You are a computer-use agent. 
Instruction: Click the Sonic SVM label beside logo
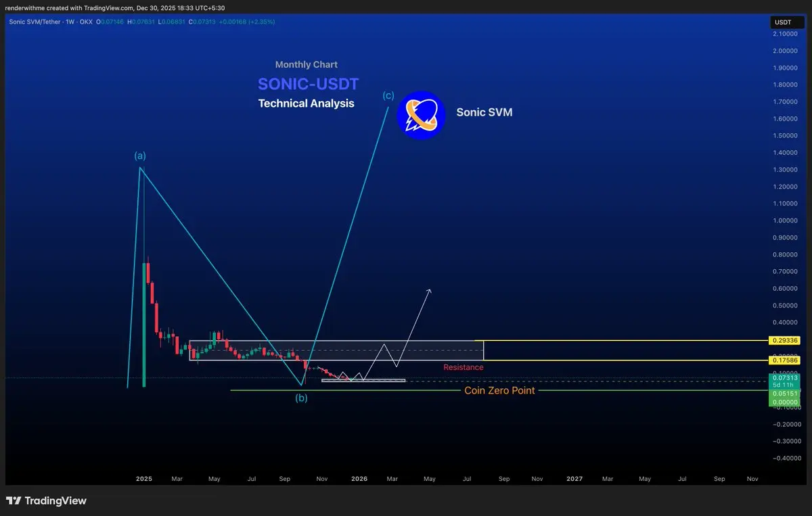click(x=484, y=112)
